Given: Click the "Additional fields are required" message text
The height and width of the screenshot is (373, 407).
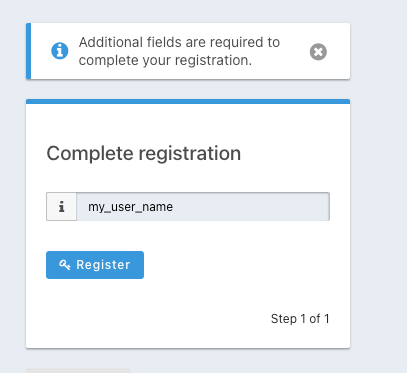Looking at the screenshot, I should (179, 51).
